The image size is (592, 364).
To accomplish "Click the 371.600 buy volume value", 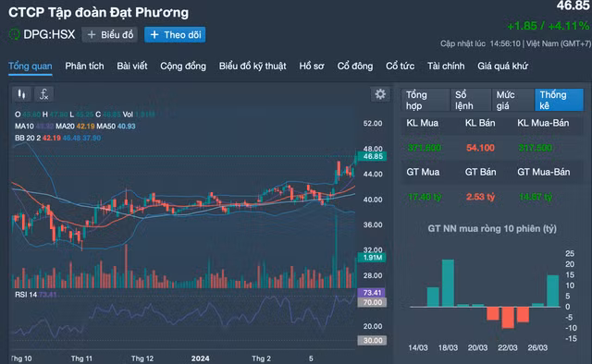I will click(x=425, y=148).
